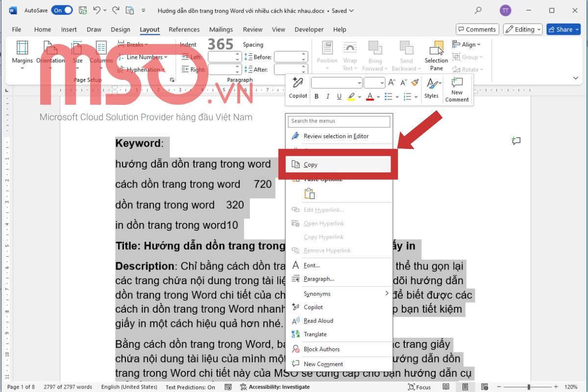
Task: Click the comment icon in right margin
Action: [515, 142]
